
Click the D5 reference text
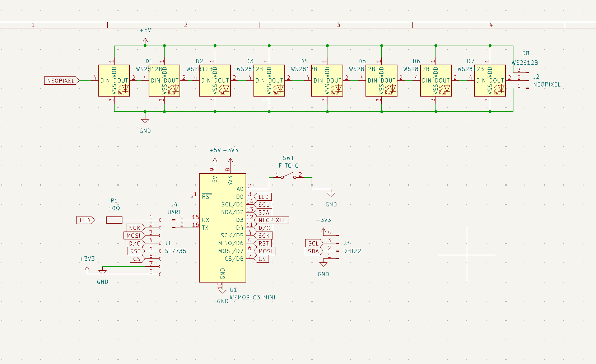coord(362,61)
